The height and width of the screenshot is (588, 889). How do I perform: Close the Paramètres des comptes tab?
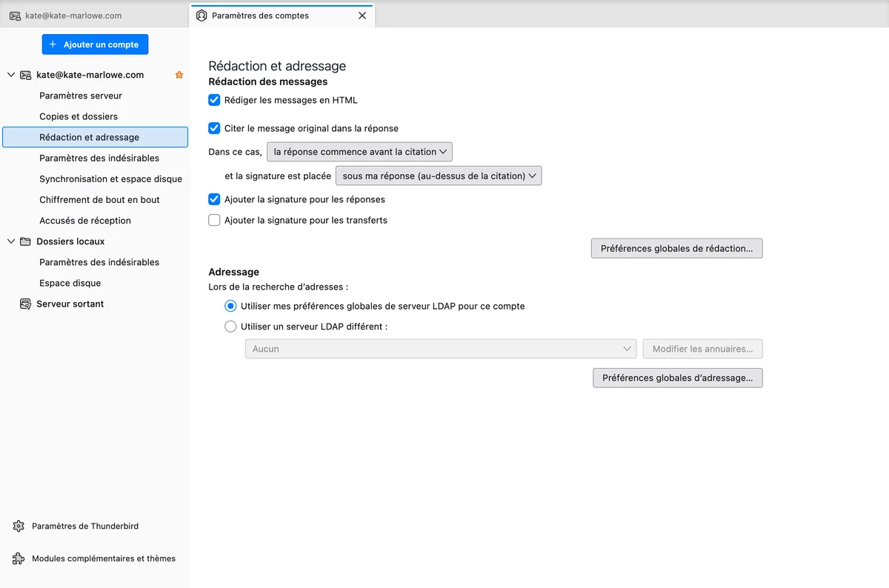coord(362,16)
